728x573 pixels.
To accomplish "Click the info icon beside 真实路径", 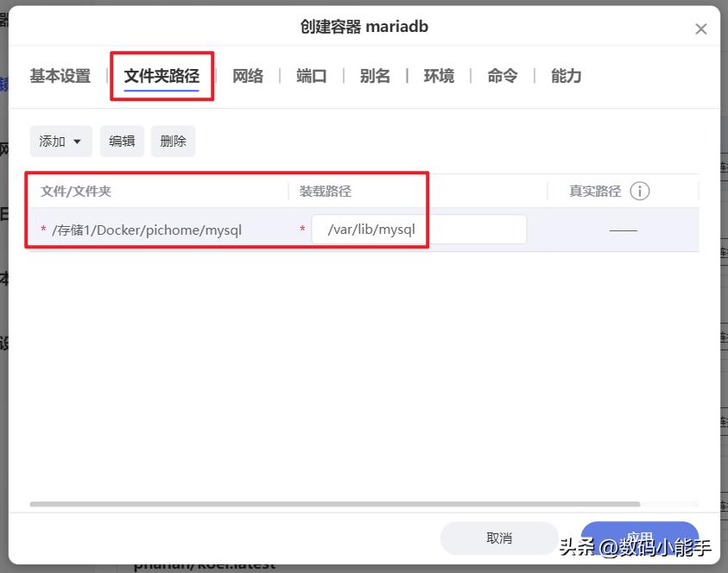I will coord(639,192).
